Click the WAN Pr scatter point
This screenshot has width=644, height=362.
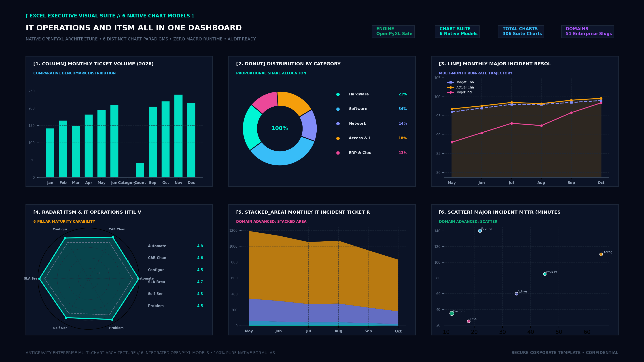coord(545,274)
